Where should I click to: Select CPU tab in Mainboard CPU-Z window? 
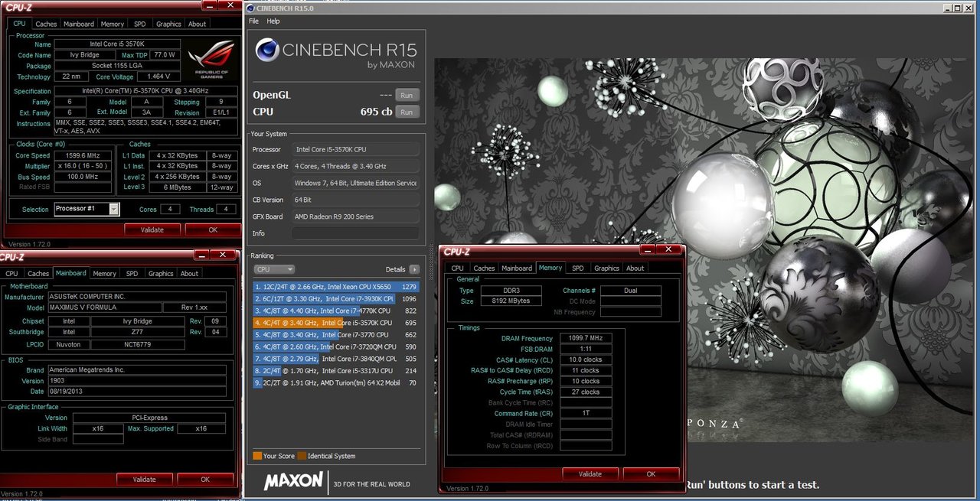[11, 273]
